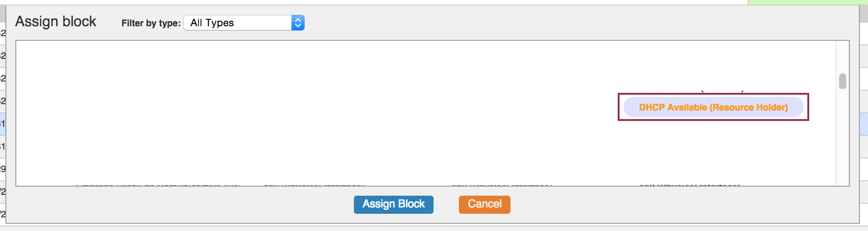This screenshot has height=231, width=868.
Task: Click the highlighted blue row right of the dialog
Action: 863,124
